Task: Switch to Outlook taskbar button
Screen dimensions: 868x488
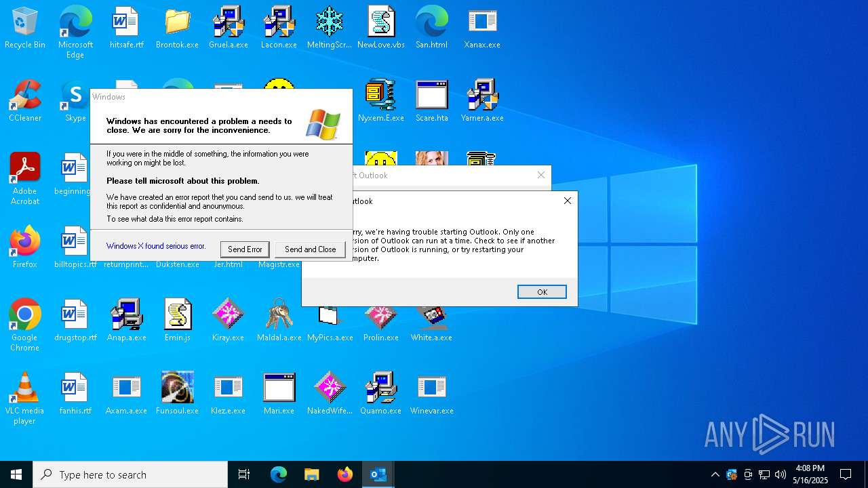Action: point(378,474)
